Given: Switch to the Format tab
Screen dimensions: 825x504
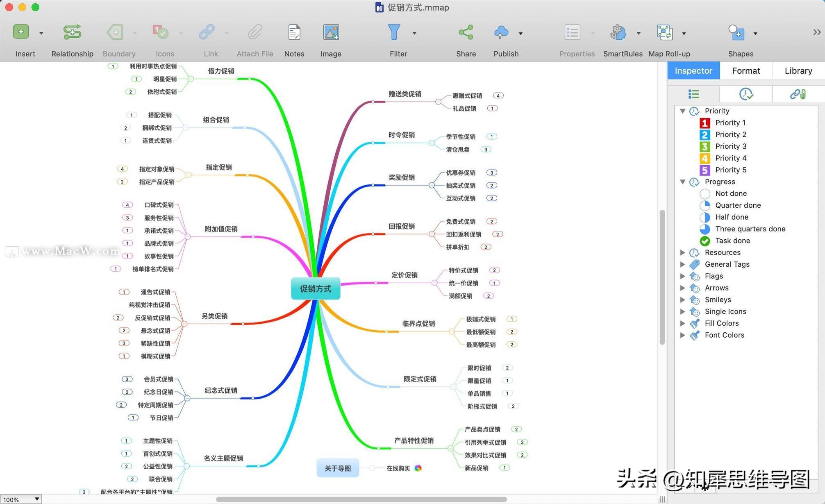Looking at the screenshot, I should tap(745, 70).
